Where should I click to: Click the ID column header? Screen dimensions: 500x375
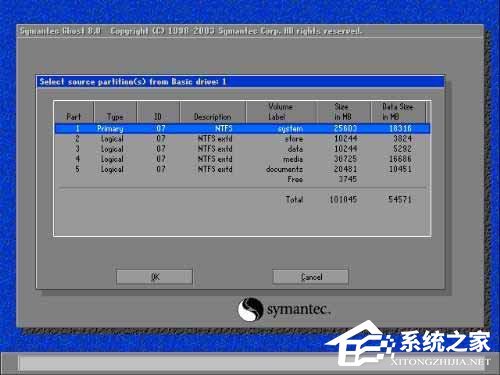click(x=158, y=117)
